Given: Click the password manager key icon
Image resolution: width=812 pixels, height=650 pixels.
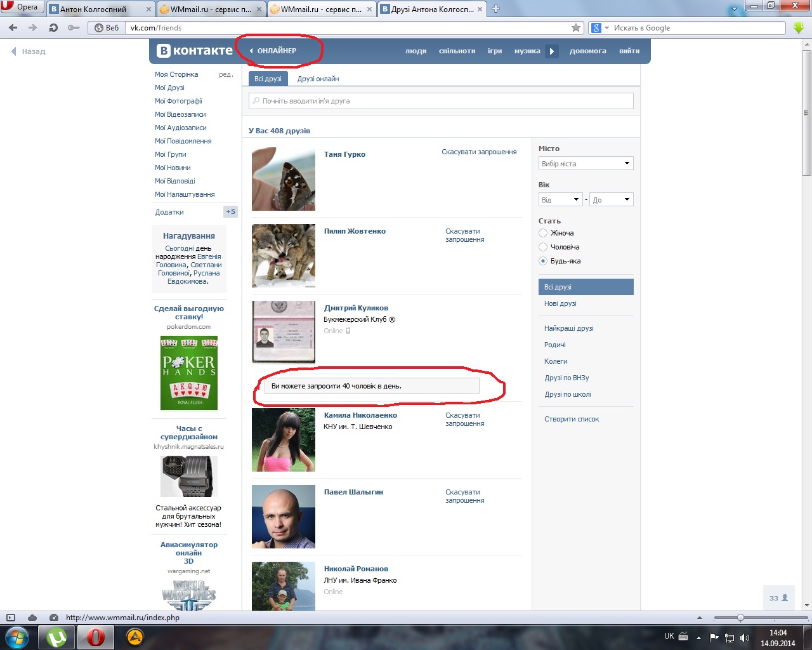Looking at the screenshot, I should (x=74, y=28).
